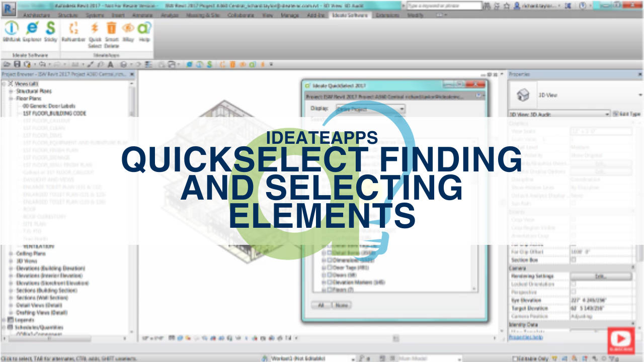The width and height of the screenshot is (644, 362).
Task: Select the Ideate Software ribbon tab
Action: (350, 15)
